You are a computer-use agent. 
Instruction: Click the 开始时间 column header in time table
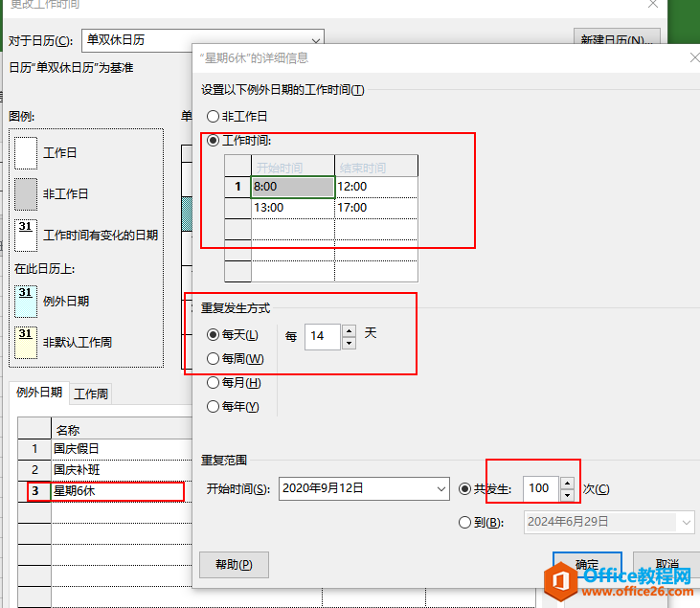293,166
